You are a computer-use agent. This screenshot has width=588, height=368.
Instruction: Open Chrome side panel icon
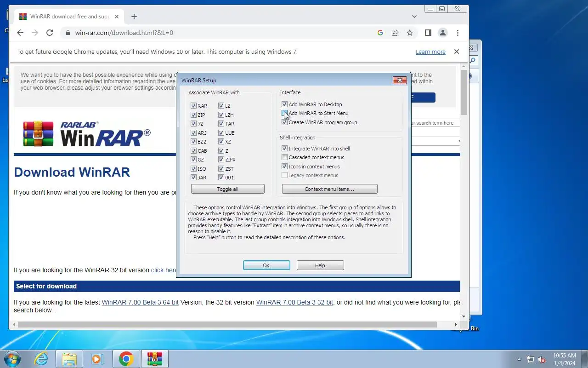click(428, 33)
